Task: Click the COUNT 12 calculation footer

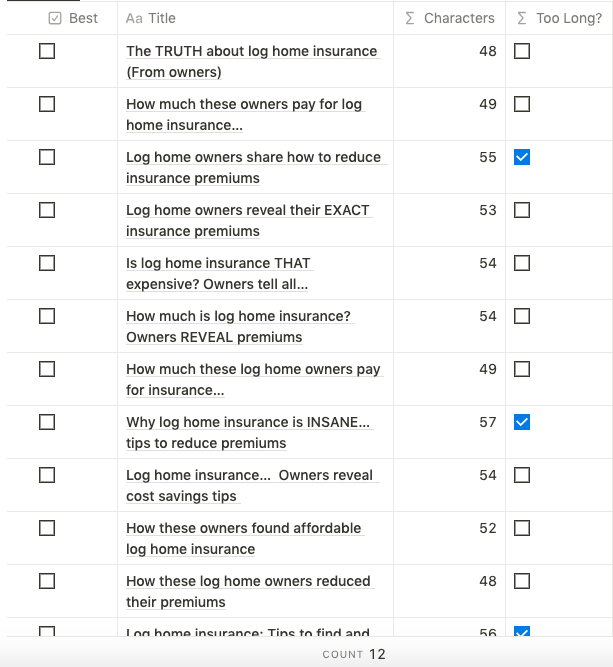Action: [x=354, y=654]
